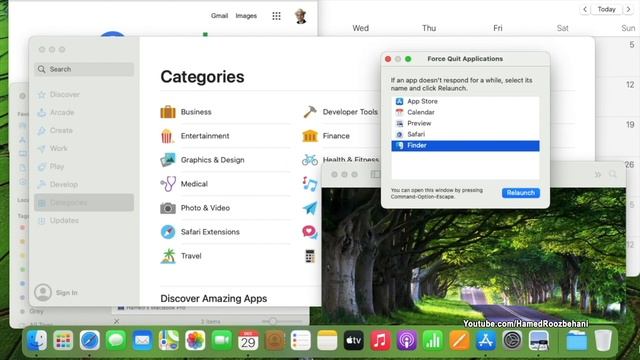
Task: Click the App Store Search field
Action: 84,69
